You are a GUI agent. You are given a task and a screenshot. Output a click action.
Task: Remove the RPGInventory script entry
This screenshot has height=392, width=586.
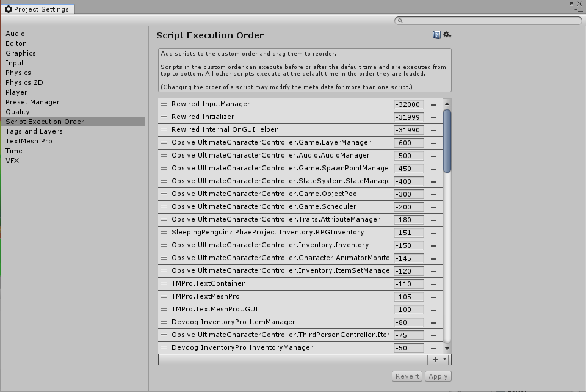[433, 233]
